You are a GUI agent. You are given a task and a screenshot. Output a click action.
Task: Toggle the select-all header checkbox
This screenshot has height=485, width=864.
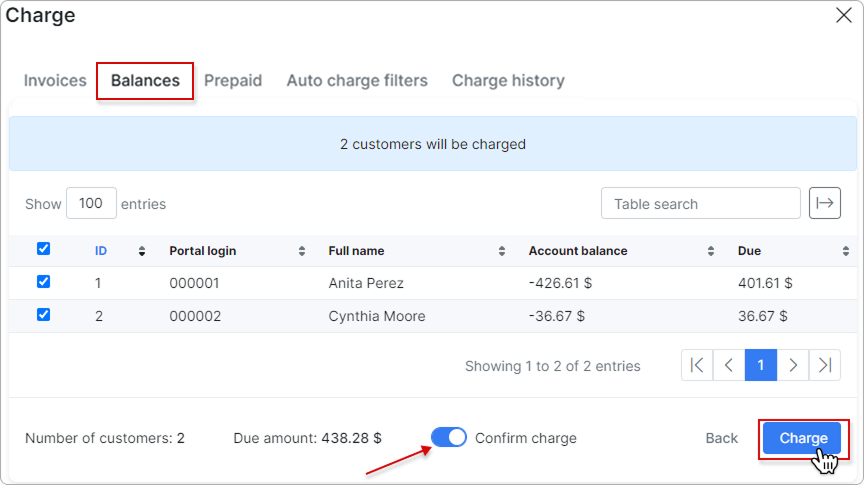(x=43, y=249)
